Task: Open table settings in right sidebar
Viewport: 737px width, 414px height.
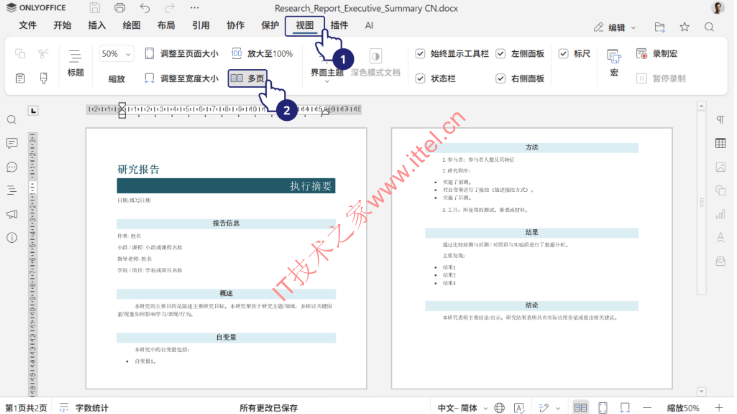Action: tap(720, 144)
